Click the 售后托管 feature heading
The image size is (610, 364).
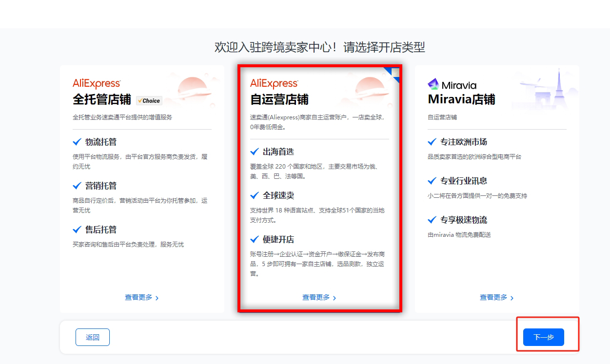(x=101, y=230)
